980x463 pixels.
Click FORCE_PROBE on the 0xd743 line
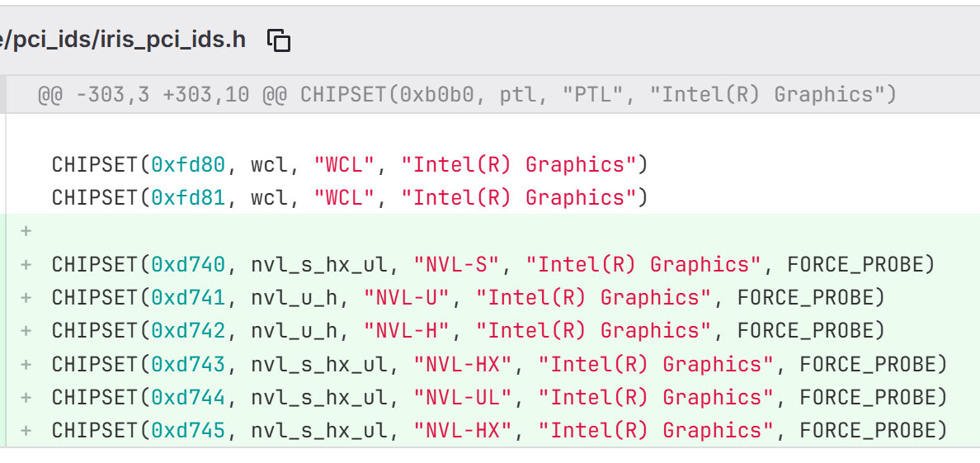coord(873,364)
